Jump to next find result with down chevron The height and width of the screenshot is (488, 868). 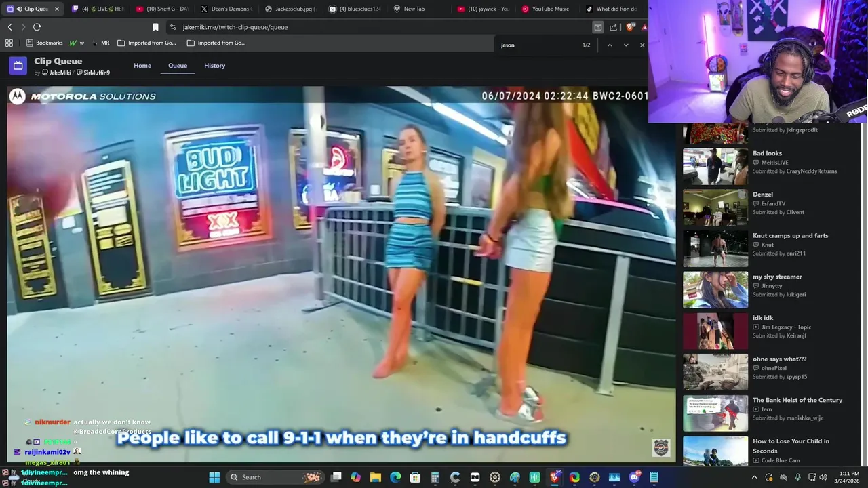point(625,45)
